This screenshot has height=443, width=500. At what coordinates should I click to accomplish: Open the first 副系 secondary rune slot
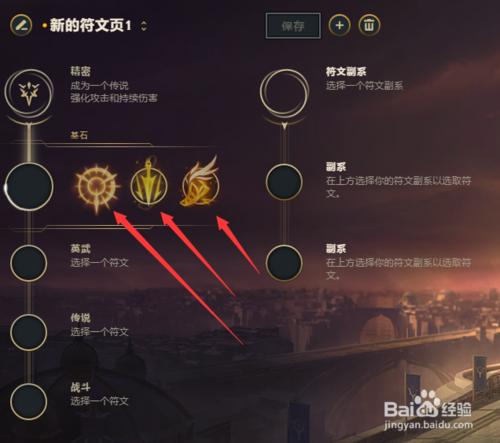(x=284, y=182)
